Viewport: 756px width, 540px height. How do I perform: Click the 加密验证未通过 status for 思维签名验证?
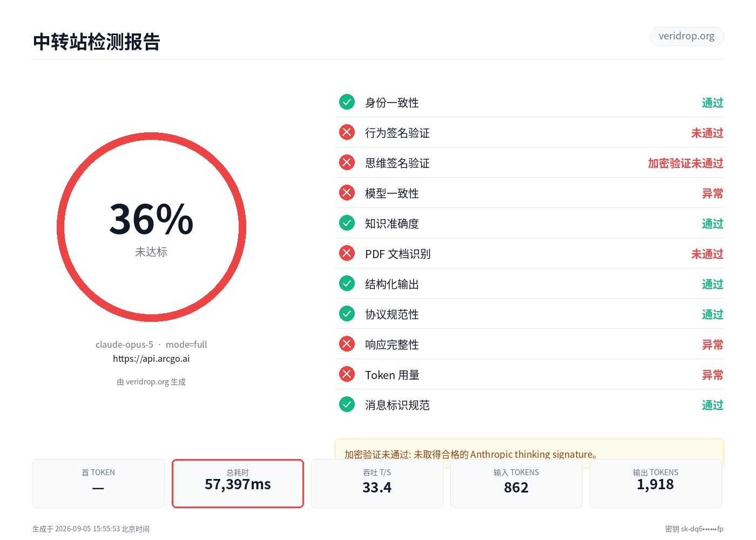pos(685,163)
